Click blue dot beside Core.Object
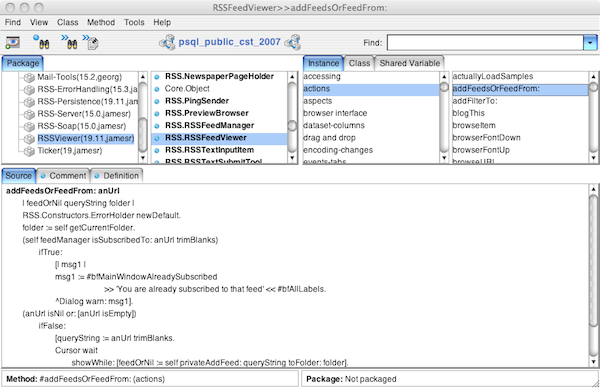Screen dimensions: 600x388 coord(157,89)
